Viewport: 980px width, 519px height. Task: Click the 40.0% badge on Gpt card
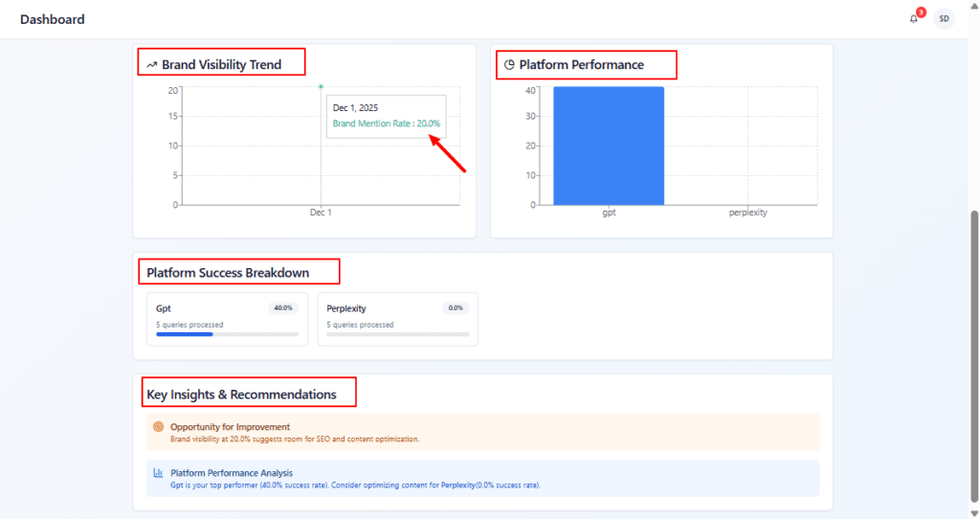pos(283,308)
